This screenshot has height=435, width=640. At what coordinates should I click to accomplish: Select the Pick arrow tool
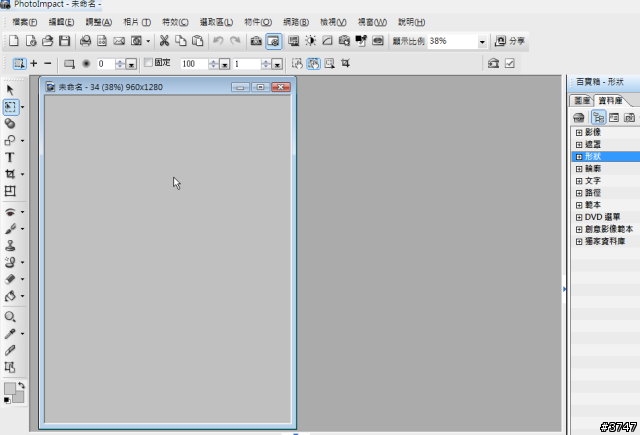tap(10, 90)
